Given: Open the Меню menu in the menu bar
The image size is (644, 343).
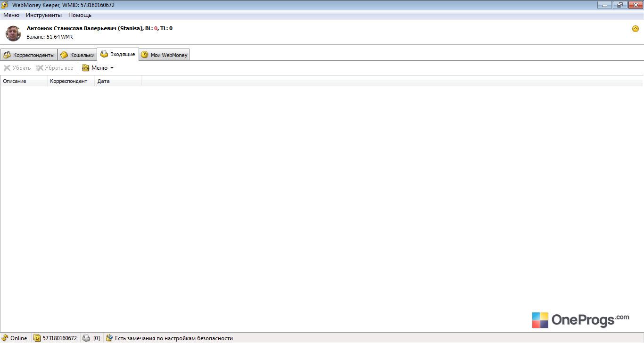Looking at the screenshot, I should pos(11,15).
